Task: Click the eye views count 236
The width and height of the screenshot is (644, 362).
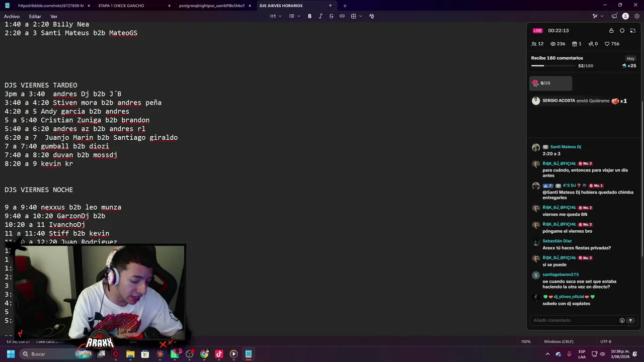Action: pyautogui.click(x=558, y=44)
